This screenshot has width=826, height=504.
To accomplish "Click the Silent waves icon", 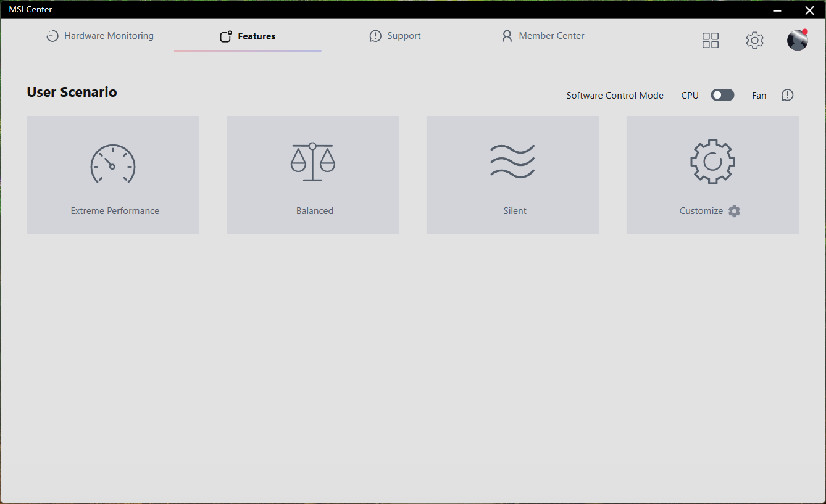I will 513,161.
